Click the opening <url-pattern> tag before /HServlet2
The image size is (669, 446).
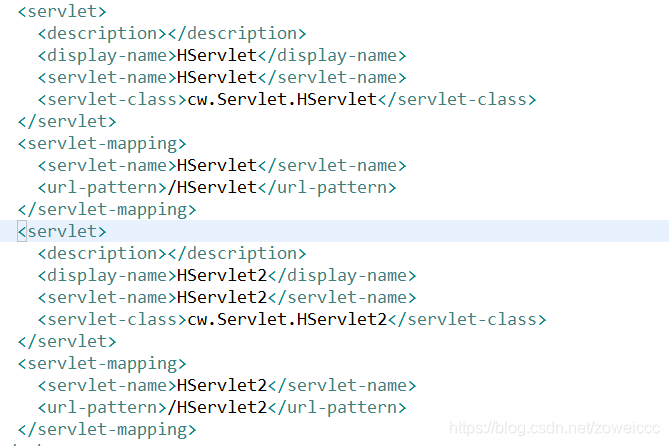pos(102,407)
